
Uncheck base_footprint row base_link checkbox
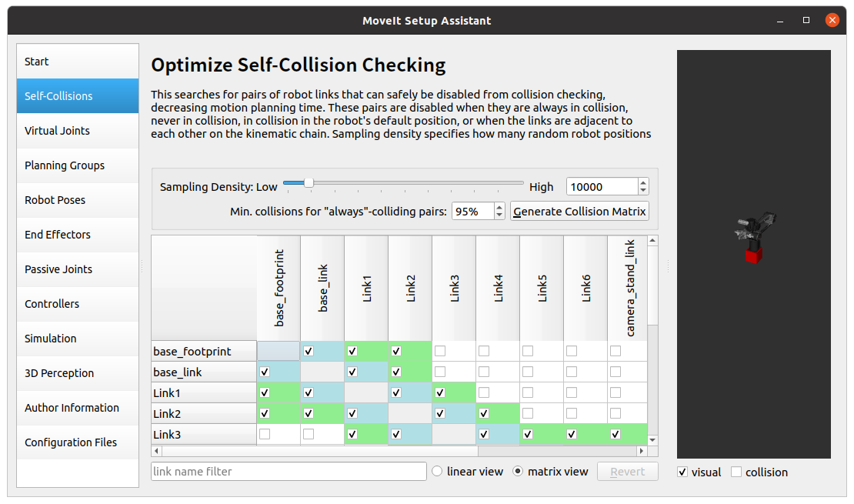(x=309, y=351)
